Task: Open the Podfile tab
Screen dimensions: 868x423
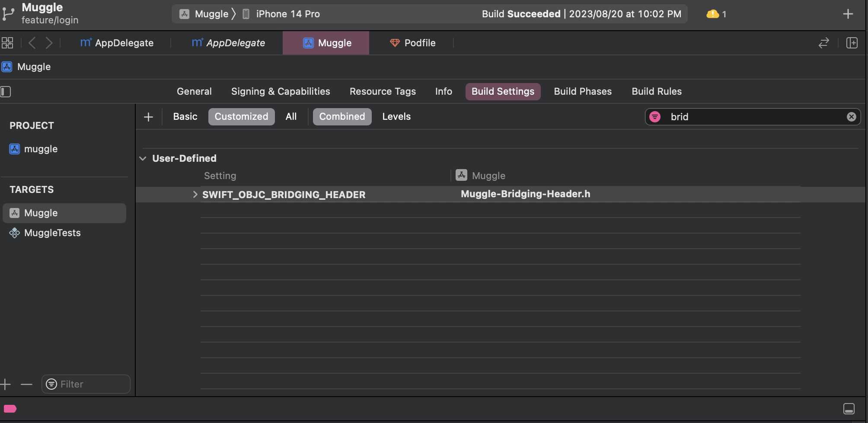Action: click(x=412, y=43)
